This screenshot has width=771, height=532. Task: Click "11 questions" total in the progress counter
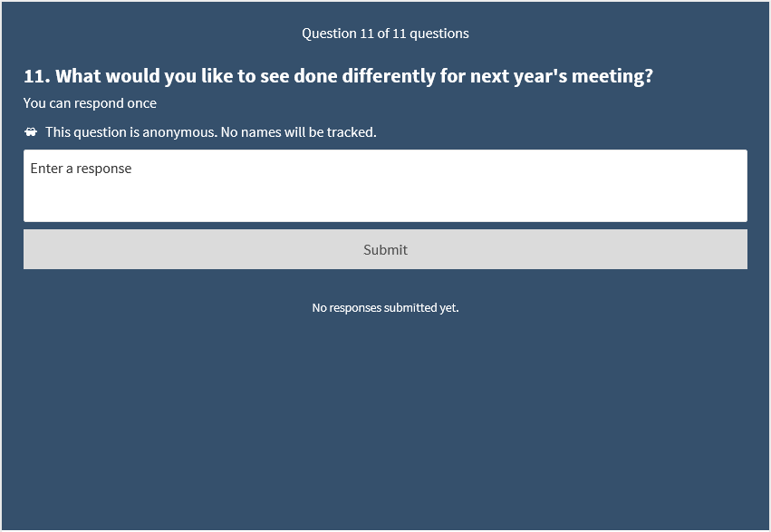tap(430, 34)
